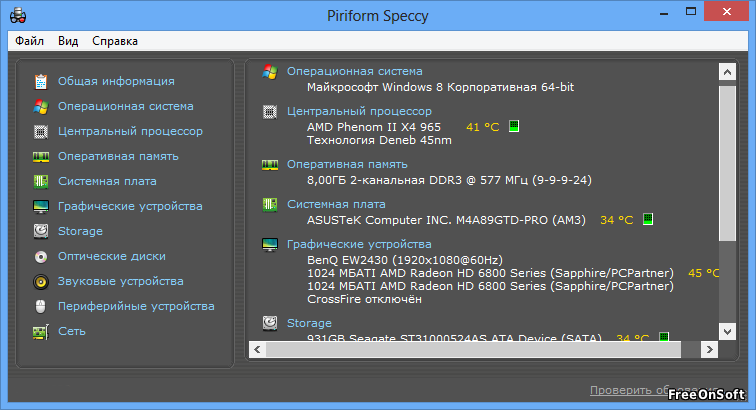Open the Файл menu
Image resolution: width=756 pixels, height=410 pixels.
point(29,41)
